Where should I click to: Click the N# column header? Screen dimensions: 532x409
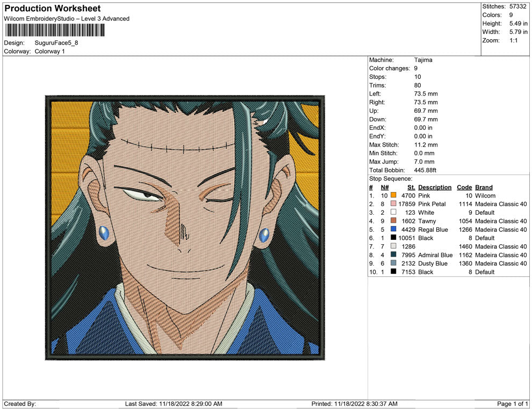(384, 187)
